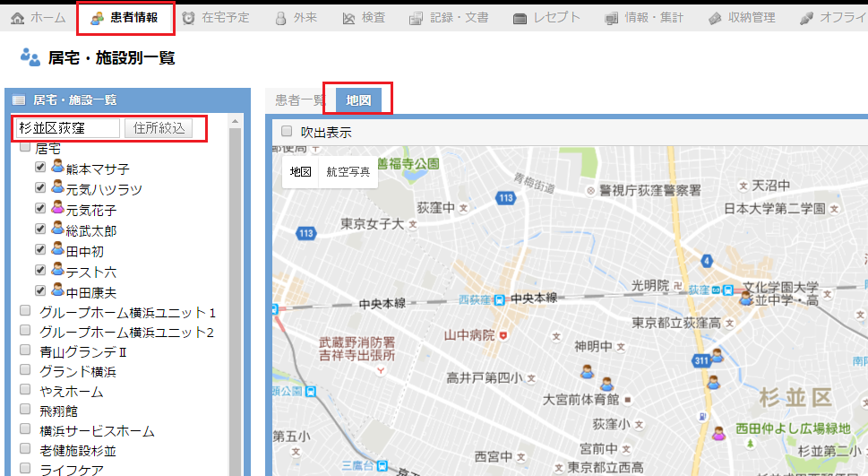The image size is (868, 476).
Task: Click 西荻窪 station icon on map
Action: click(499, 299)
